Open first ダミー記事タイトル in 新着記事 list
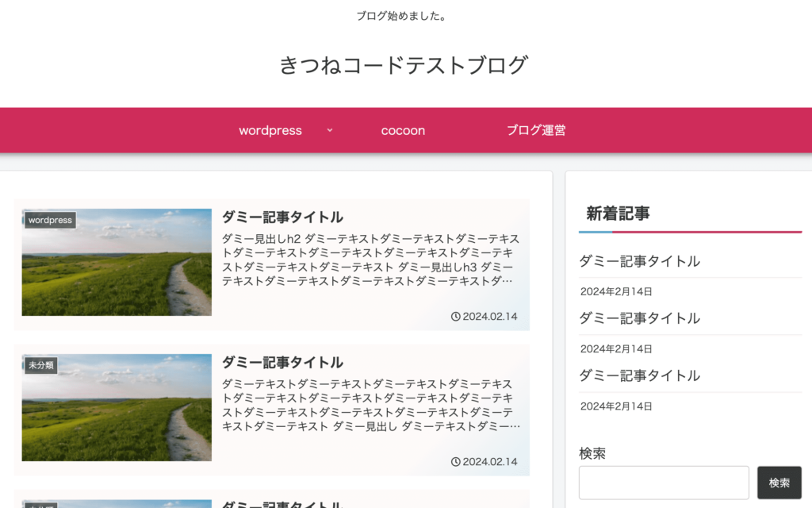The height and width of the screenshot is (508, 812). [x=640, y=261]
